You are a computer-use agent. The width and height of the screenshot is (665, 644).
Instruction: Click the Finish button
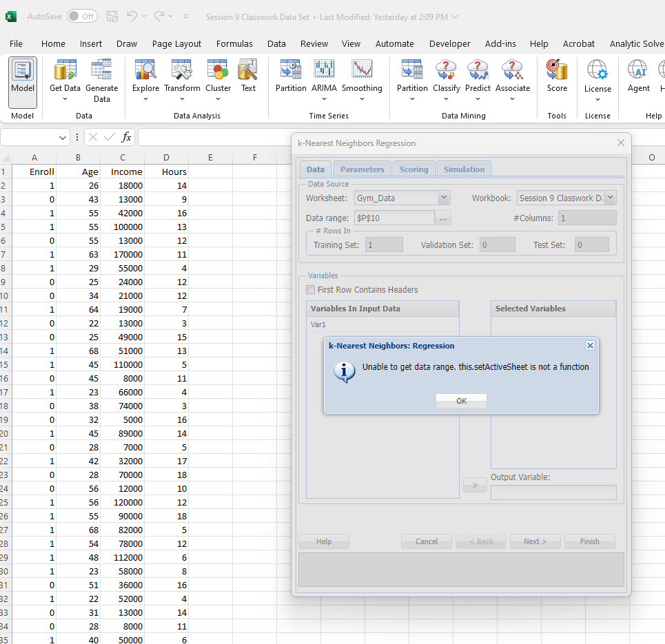[589, 541]
